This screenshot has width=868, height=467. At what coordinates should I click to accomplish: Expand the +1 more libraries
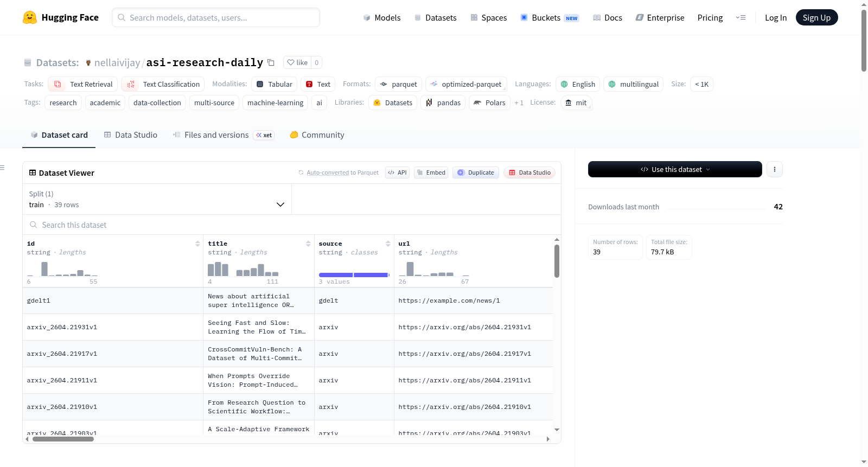519,103
